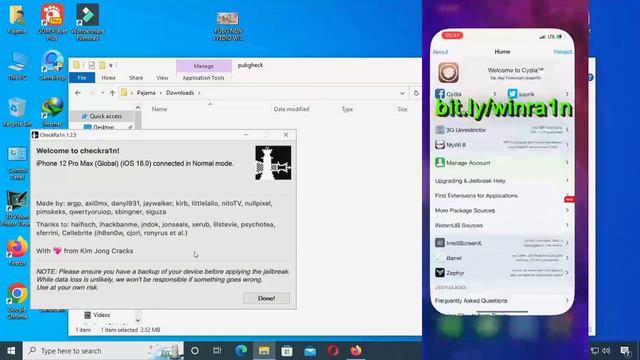Screen dimensions: 640x360
Task: Switch to View ribbon tab in Explorer
Action: pyautogui.click(x=162, y=78)
